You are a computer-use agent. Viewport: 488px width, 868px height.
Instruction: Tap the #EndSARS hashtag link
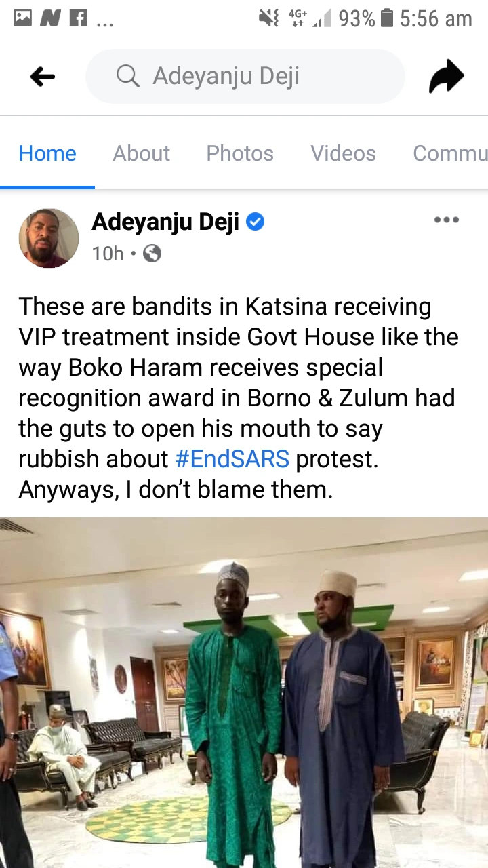pos(232,459)
